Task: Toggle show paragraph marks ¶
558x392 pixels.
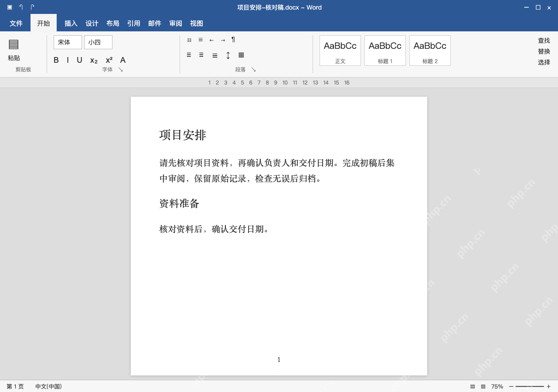Action: point(233,40)
